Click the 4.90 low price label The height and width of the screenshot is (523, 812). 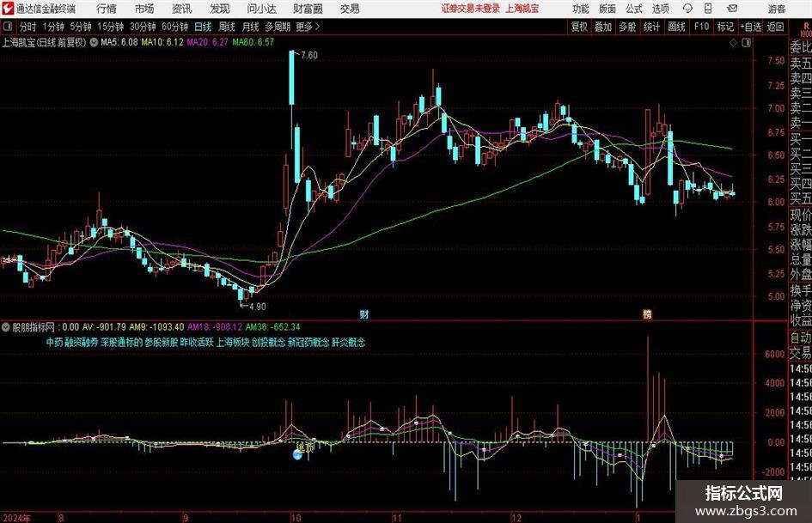pos(258,306)
